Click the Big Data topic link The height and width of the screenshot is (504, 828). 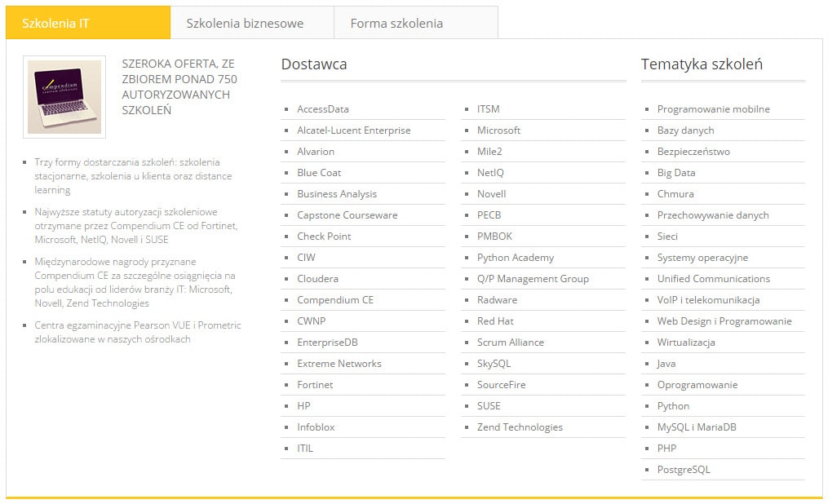click(676, 173)
